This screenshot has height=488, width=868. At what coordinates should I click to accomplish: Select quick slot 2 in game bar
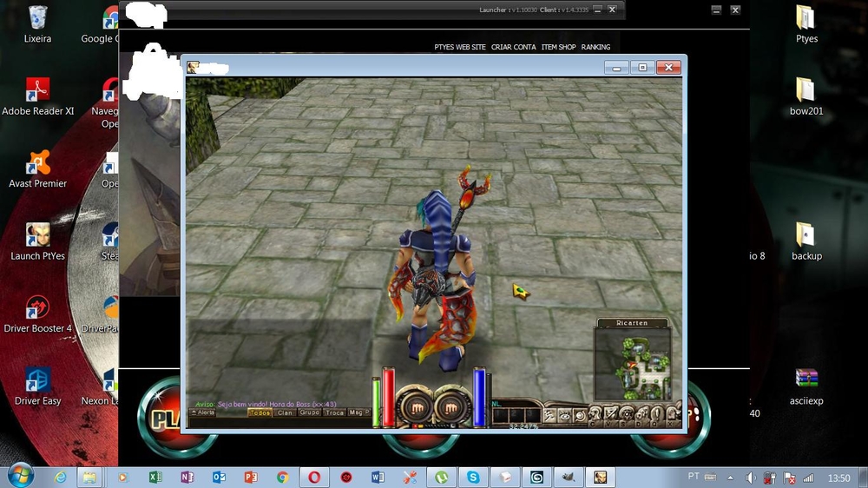pos(516,415)
